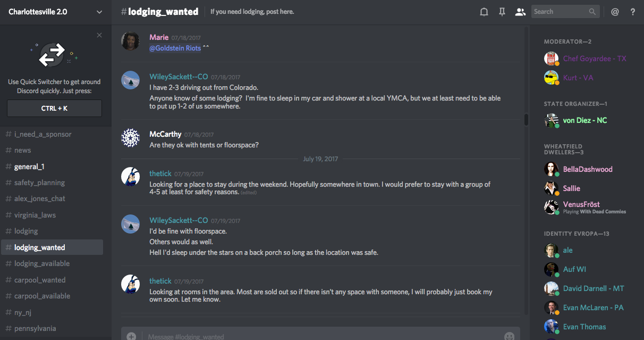Open WileySackett--CO's avatar profile
Screen dimensions: 644x340
[x=131, y=80]
